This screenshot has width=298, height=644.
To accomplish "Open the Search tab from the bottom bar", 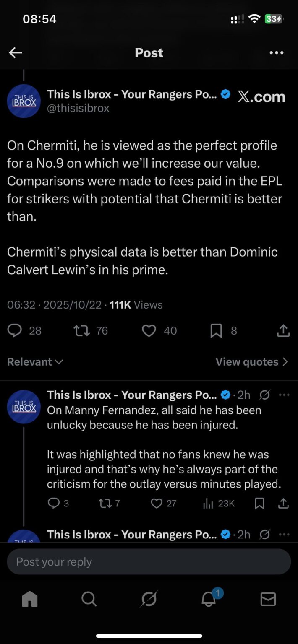I will [x=89, y=599].
